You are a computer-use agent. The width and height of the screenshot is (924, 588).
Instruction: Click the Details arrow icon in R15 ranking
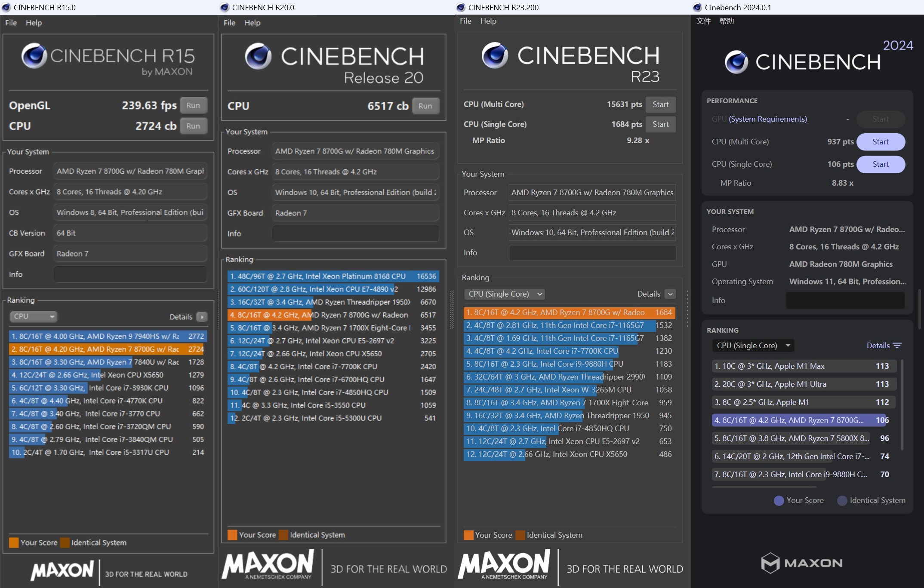(202, 317)
